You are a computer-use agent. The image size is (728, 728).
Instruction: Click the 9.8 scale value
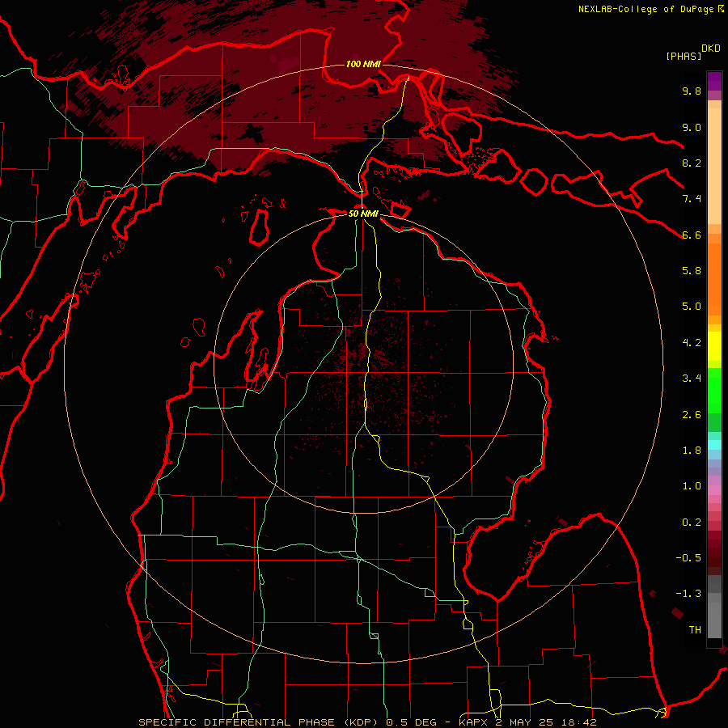pos(692,91)
